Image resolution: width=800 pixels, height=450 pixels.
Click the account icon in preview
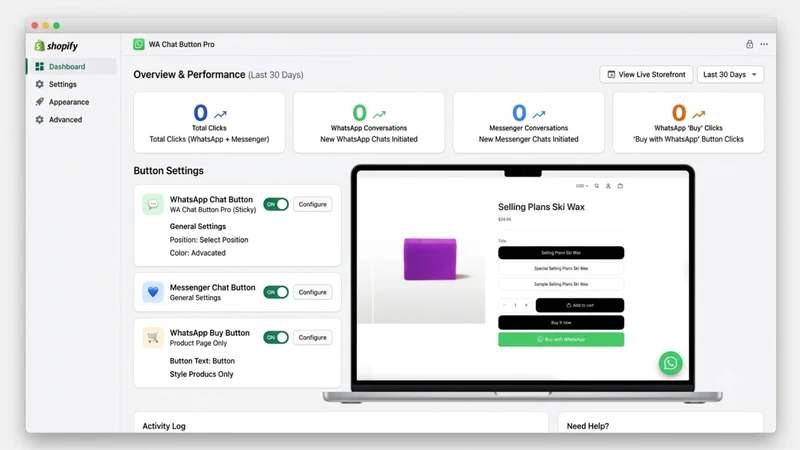608,186
